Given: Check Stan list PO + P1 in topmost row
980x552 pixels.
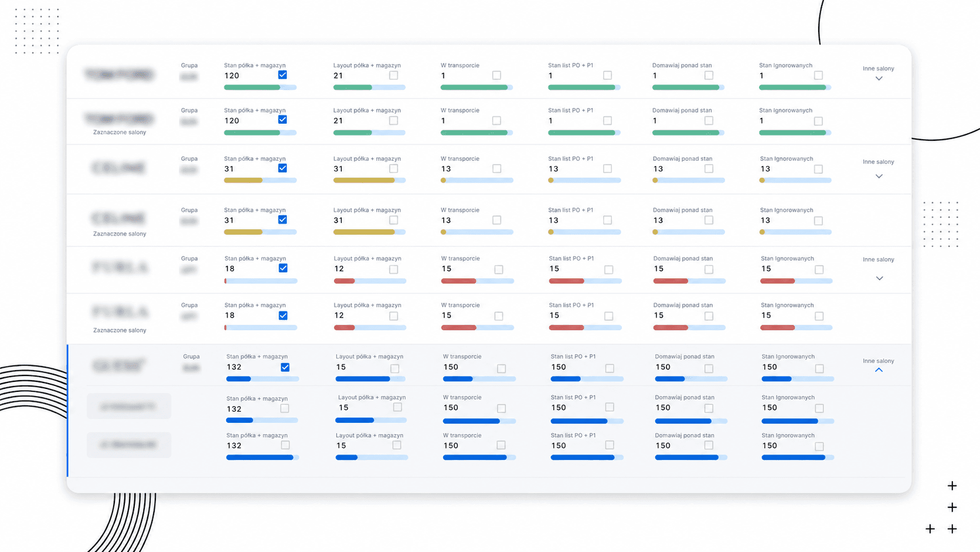Looking at the screenshot, I should 607,75.
